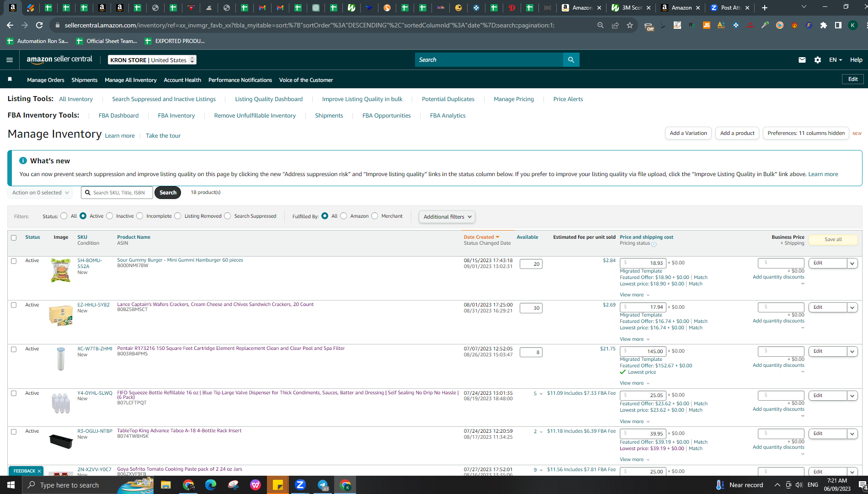The width and height of the screenshot is (868, 494).
Task: Expand View more for Sour Gummy Burger
Action: [x=634, y=295]
